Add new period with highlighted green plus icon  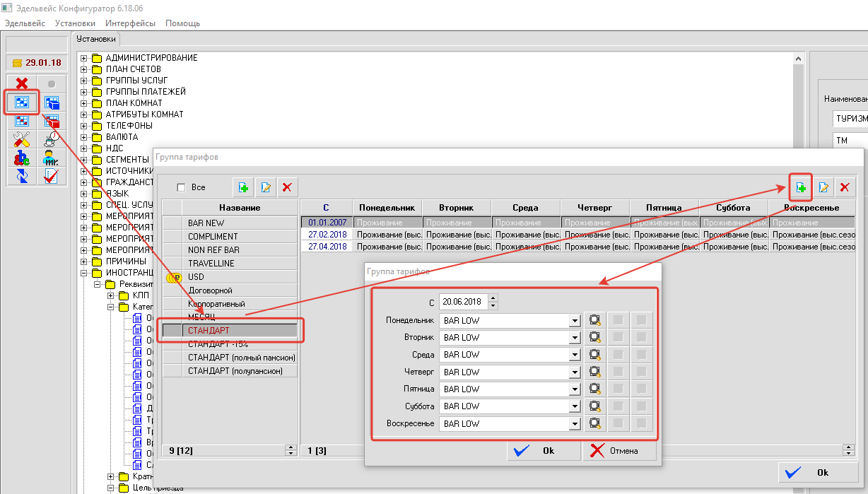click(x=801, y=187)
